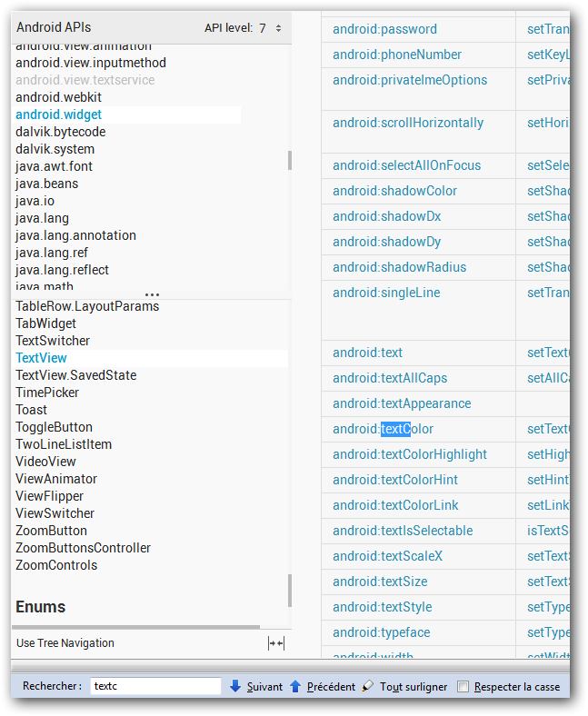Viewport: 588px width, 716px height.
Task: Click Use Tree Navigation link
Action: coord(65,643)
